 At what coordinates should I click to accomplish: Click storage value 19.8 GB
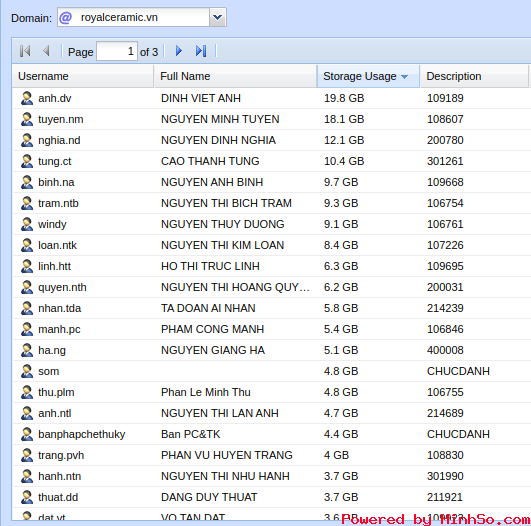coord(344,98)
